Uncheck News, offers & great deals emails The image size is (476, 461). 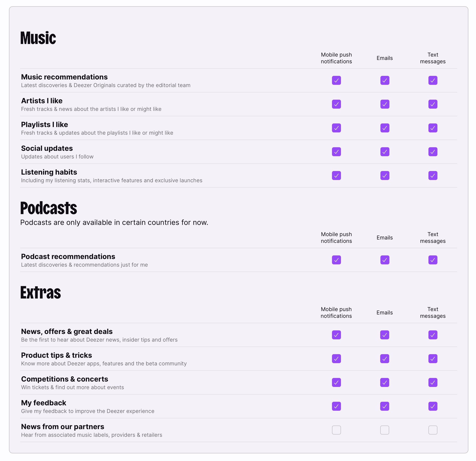385,335
